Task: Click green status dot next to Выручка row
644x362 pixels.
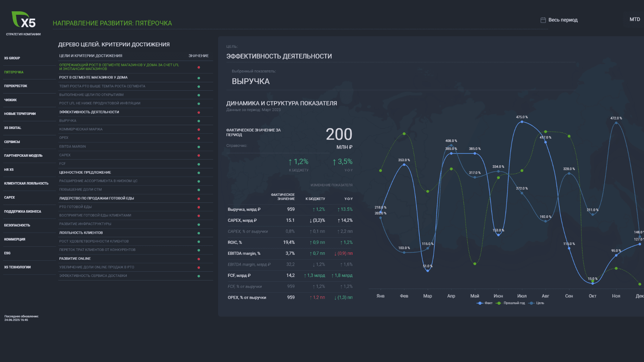Action: [x=199, y=121]
